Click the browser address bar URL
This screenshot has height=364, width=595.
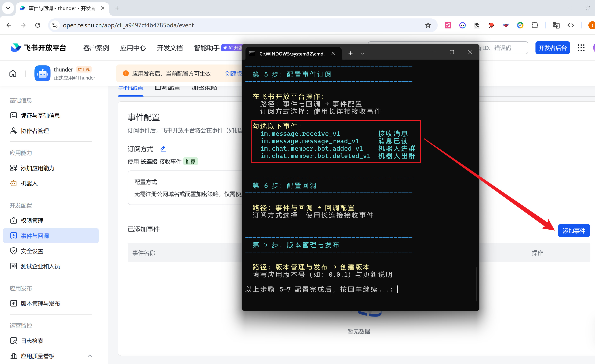(128, 25)
